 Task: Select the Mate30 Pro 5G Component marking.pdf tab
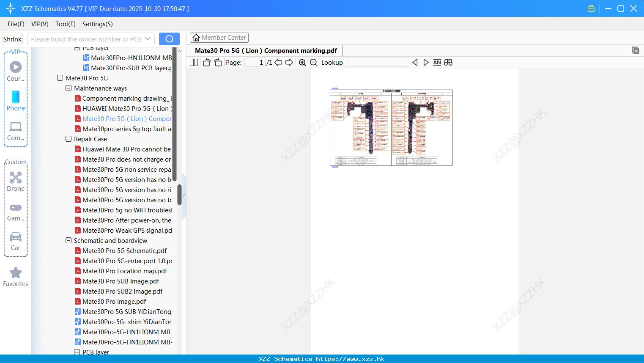266,51
